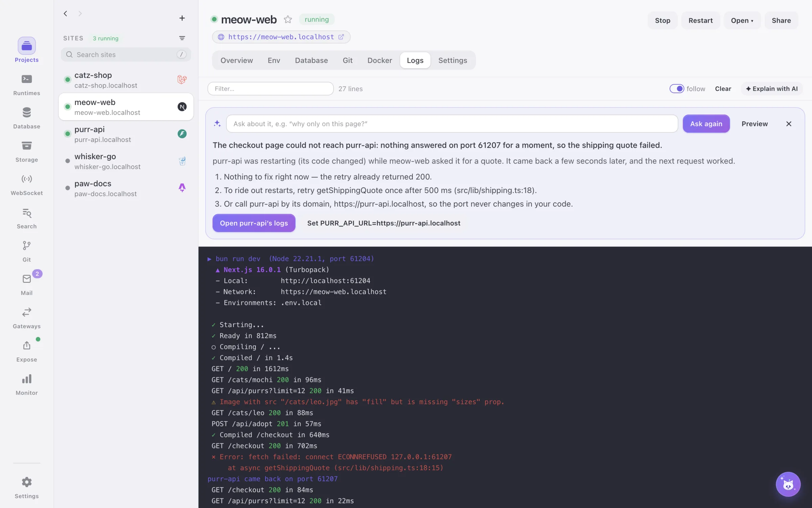
Task: Click the Laravel icon on catz-shop row
Action: (x=182, y=80)
